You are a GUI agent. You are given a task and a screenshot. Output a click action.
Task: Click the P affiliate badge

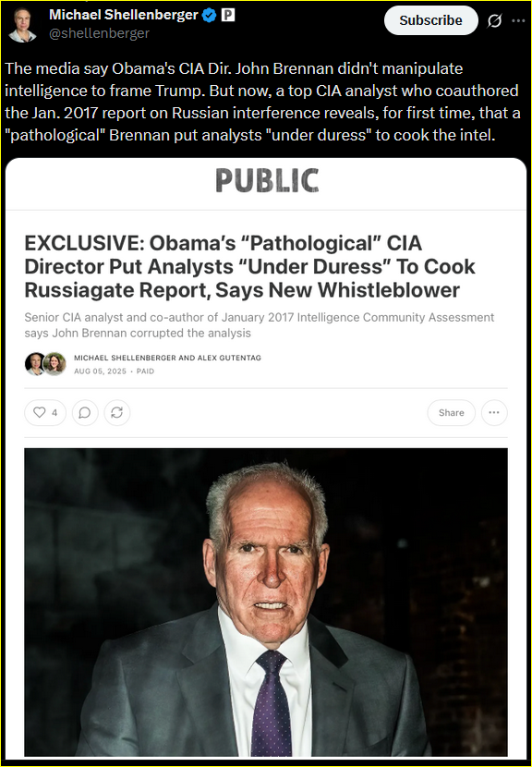[x=228, y=15]
